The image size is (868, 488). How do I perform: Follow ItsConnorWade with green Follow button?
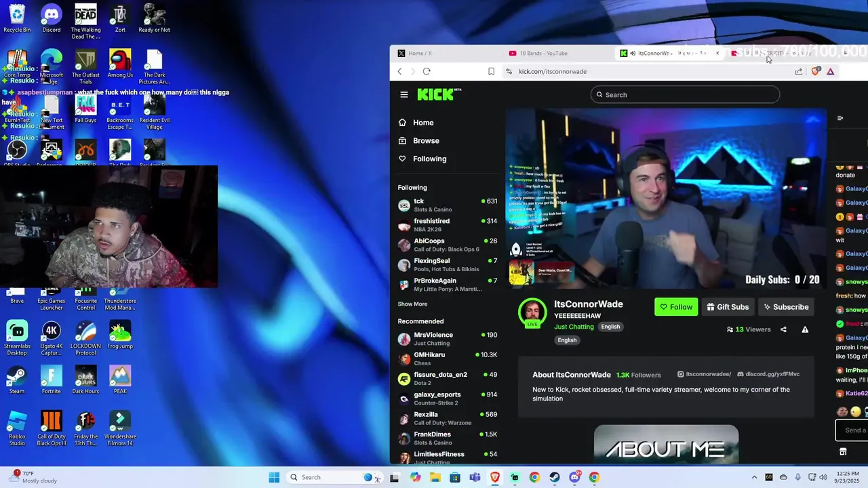point(676,307)
